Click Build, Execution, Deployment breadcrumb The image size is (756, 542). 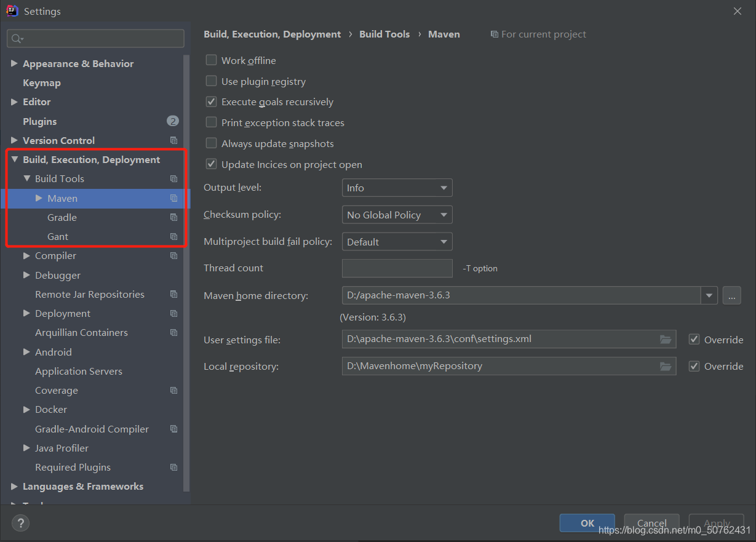point(272,34)
